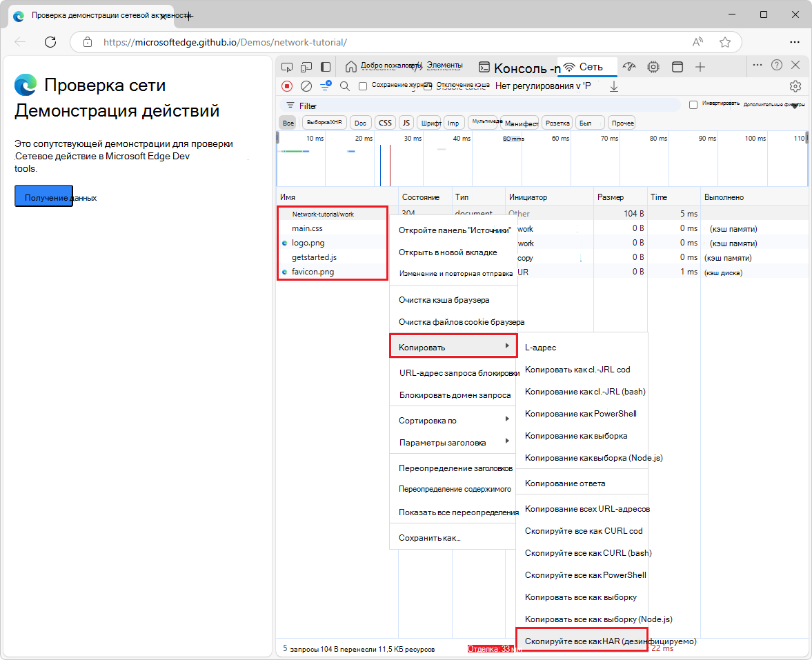Click 'Сохранить как...' menu entry
This screenshot has width=812, height=660.
click(x=453, y=538)
